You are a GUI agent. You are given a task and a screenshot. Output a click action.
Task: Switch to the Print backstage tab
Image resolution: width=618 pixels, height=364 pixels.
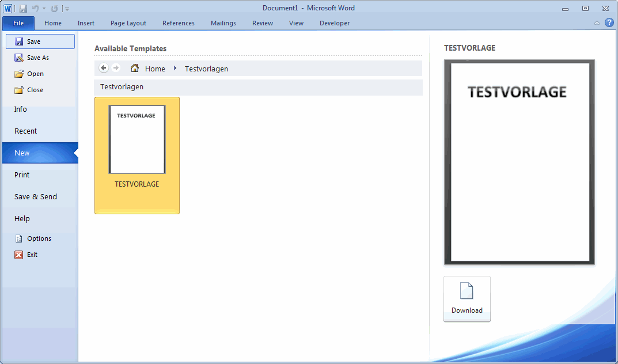point(22,175)
